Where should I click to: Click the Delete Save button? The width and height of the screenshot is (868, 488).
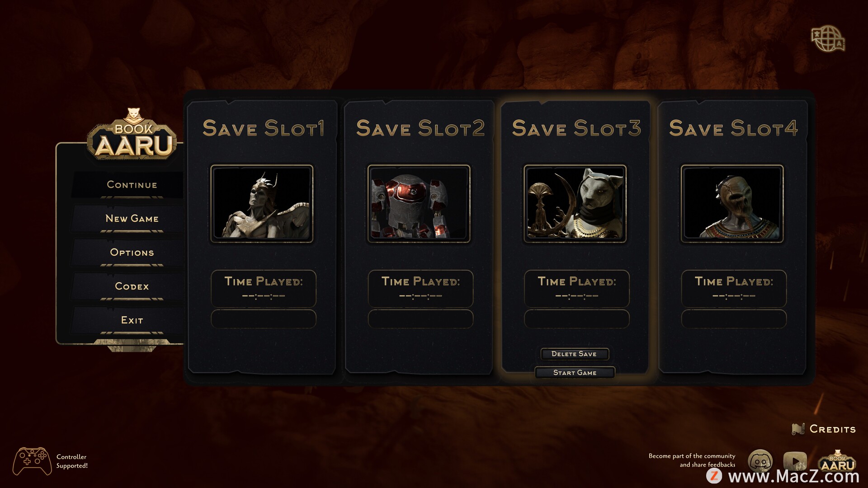tap(575, 354)
